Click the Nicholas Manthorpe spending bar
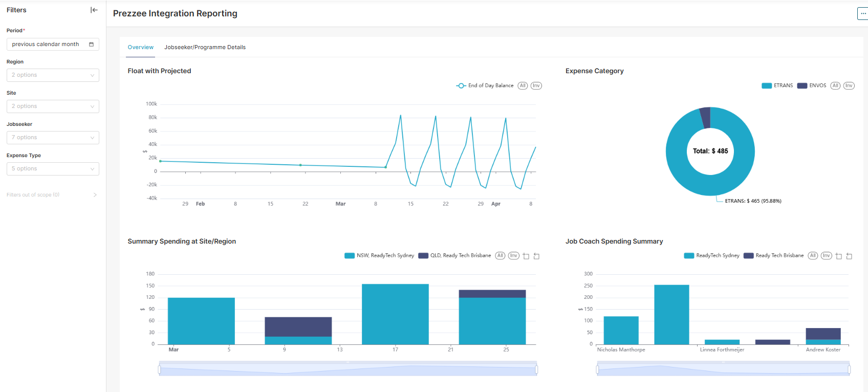 621,331
